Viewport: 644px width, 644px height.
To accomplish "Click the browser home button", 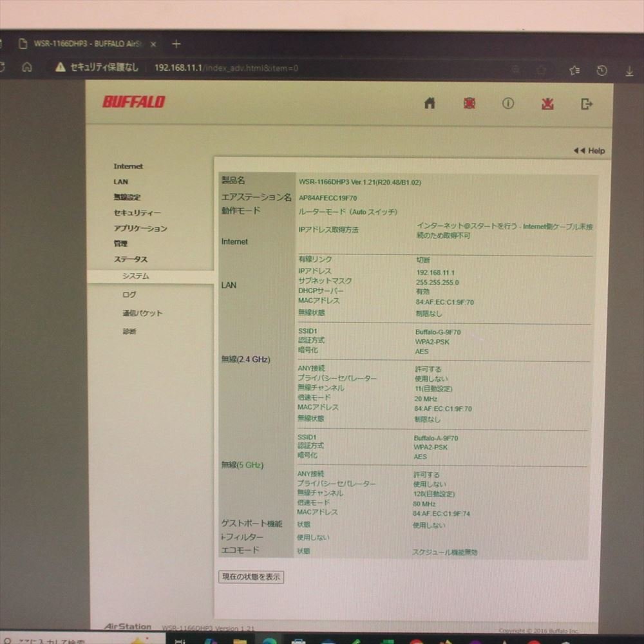I will (26, 66).
